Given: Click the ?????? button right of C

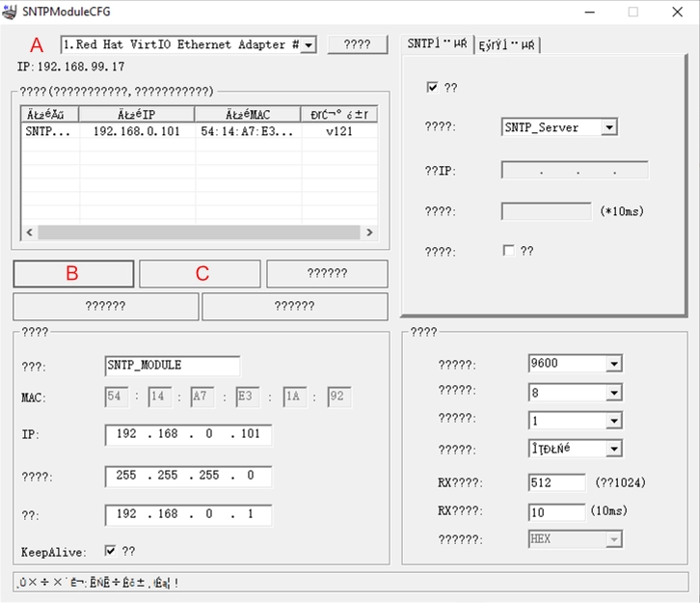Looking at the screenshot, I should tap(327, 274).
